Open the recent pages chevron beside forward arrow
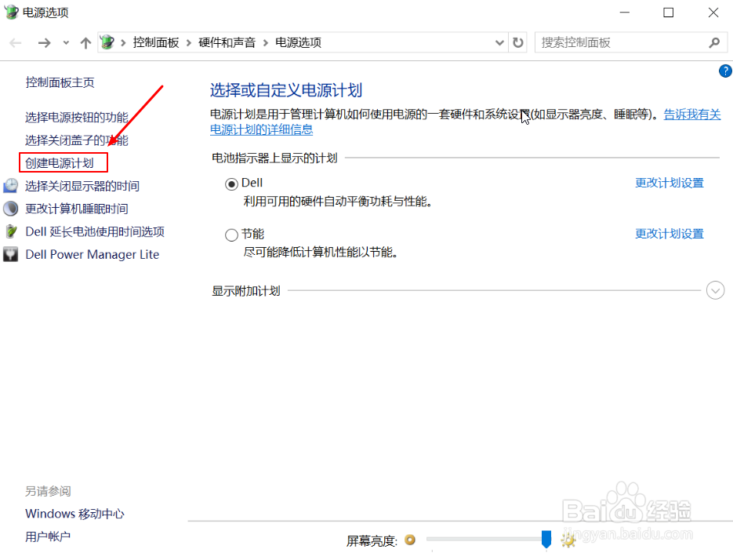 (66, 44)
